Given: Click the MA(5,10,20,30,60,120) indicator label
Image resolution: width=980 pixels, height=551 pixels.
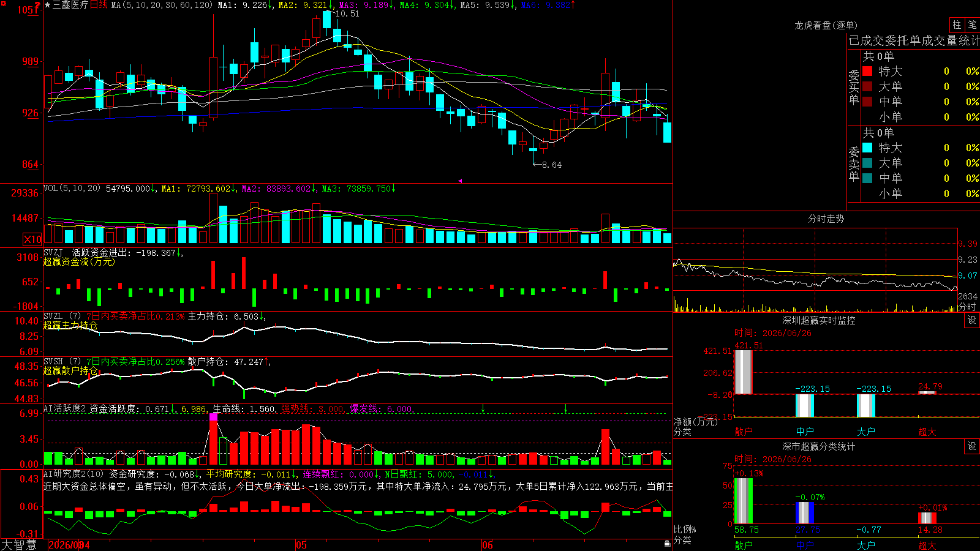Looking at the screenshot, I should pos(162,5).
